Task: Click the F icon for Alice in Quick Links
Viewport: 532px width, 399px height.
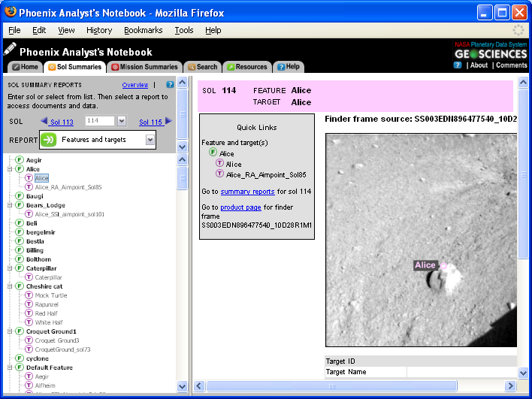Action: (213, 153)
